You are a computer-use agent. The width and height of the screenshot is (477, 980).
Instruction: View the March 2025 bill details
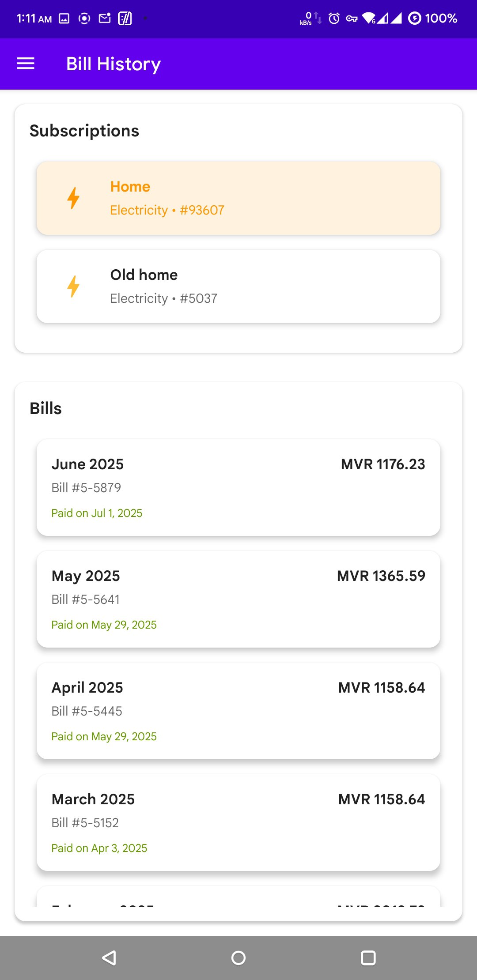pos(238,822)
